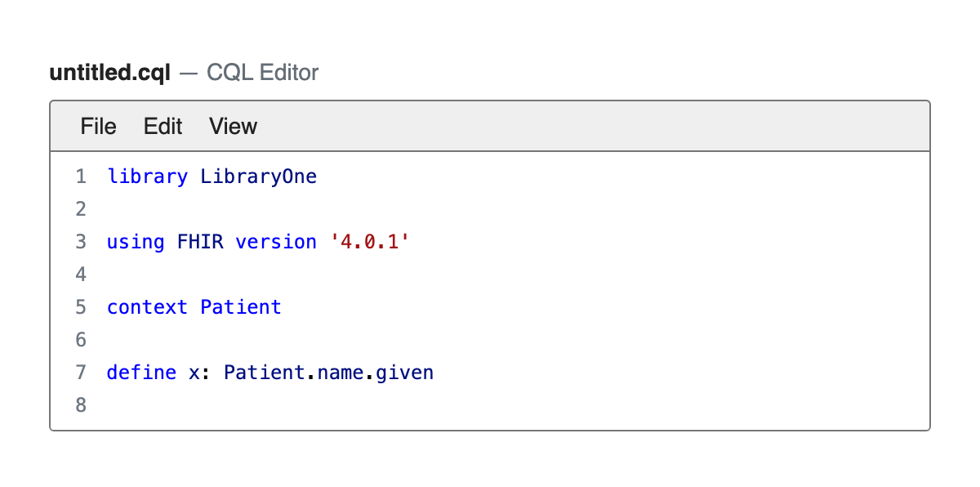Click the 'using' keyword on line 3

click(135, 242)
